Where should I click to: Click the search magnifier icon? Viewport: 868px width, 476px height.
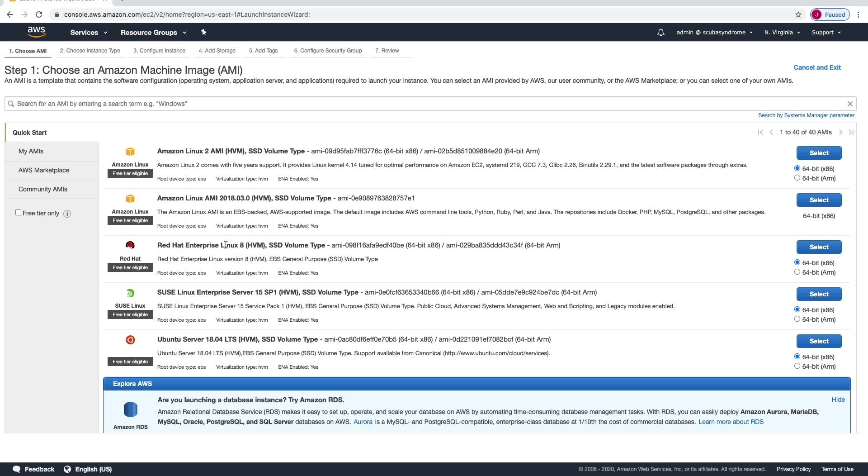pyautogui.click(x=11, y=104)
